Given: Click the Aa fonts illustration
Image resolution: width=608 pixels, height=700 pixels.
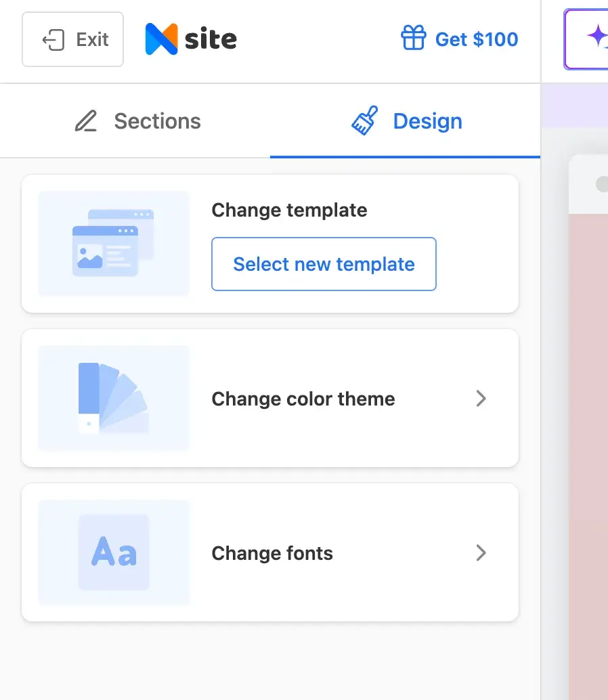Looking at the screenshot, I should [113, 552].
